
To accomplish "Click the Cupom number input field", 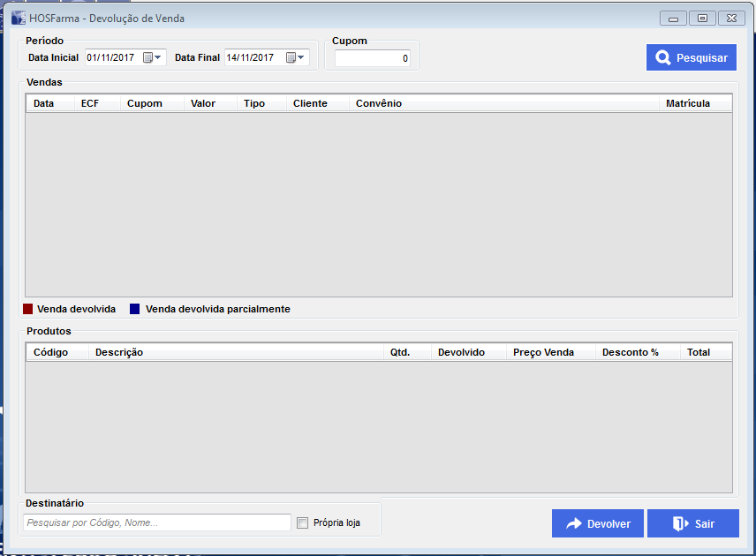I will [372, 58].
